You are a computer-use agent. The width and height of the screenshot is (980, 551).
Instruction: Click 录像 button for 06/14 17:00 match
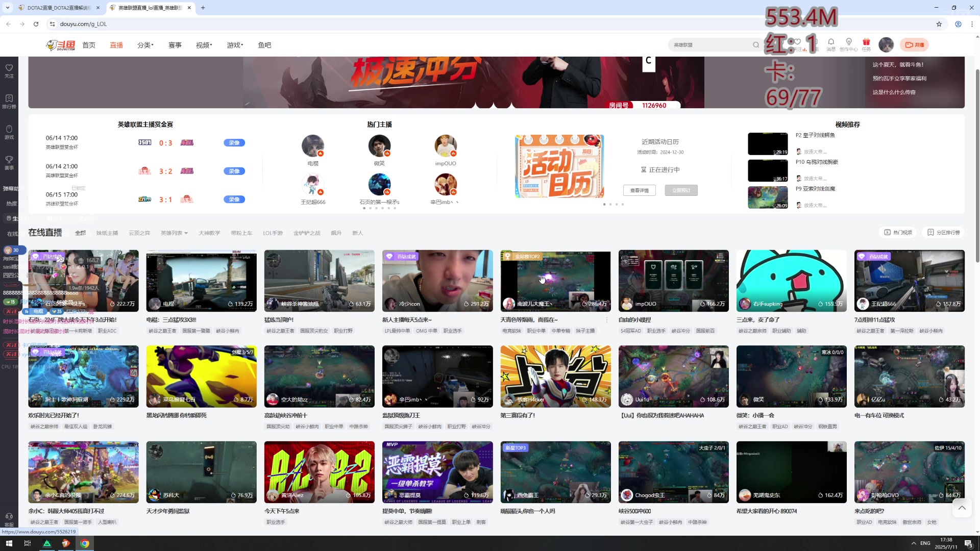pos(234,143)
